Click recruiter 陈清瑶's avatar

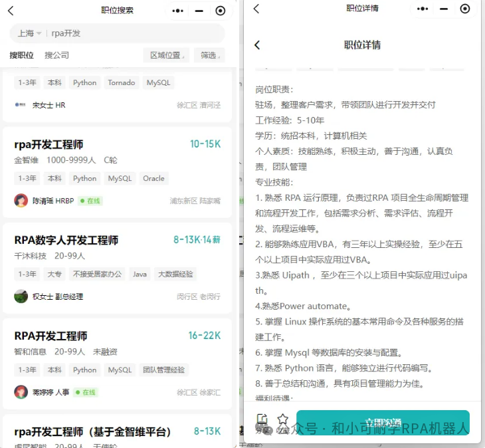[21, 201]
